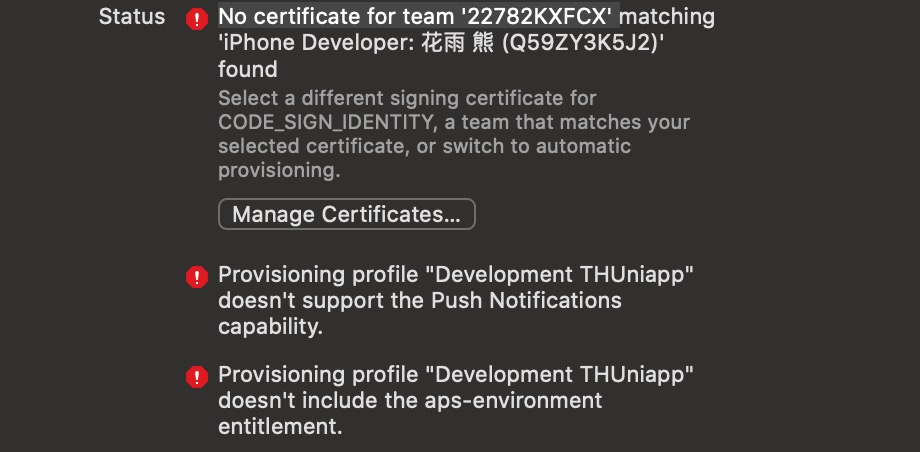Select the 'iPhone Developer: 花雨 熊' identity line
The height and width of the screenshot is (452, 920).
(x=356, y=43)
